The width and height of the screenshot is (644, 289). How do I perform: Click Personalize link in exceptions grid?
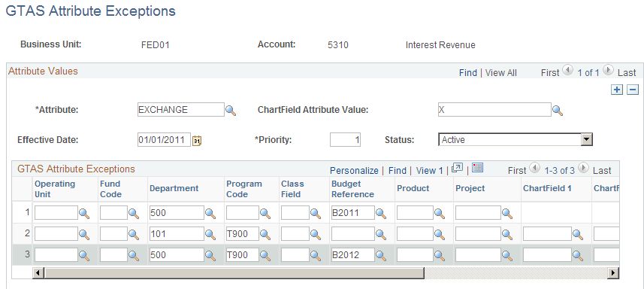click(x=354, y=170)
